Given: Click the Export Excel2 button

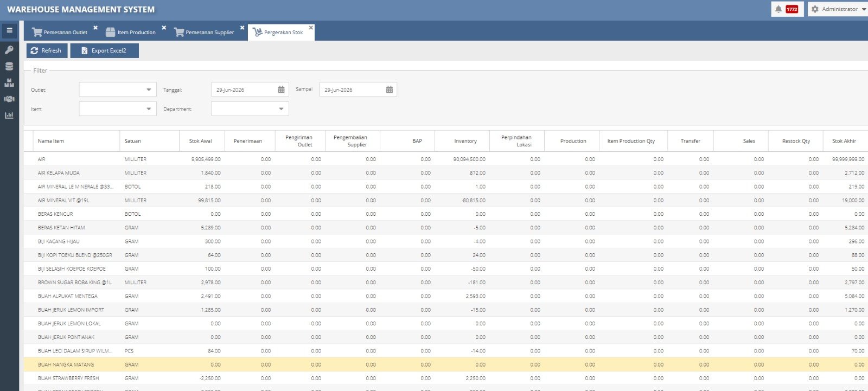Looking at the screenshot, I should click(x=104, y=50).
